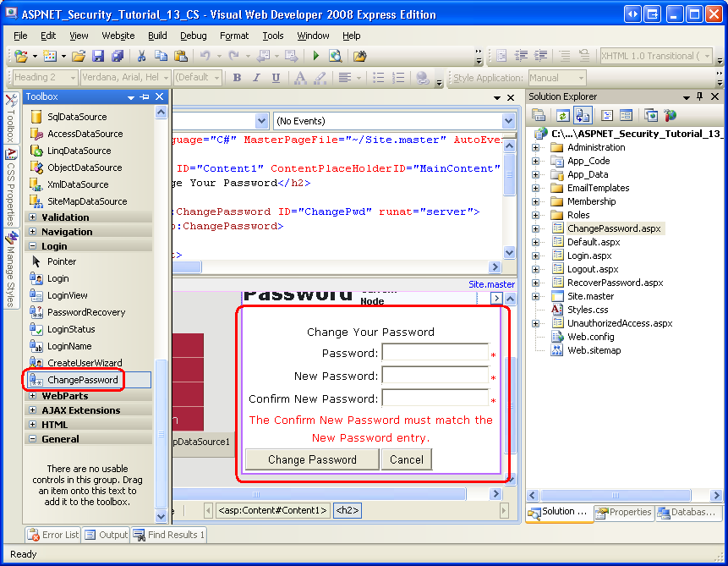The image size is (728, 566).
Task: Select SiteMapDataSource in the Toolbox
Action: click(88, 201)
